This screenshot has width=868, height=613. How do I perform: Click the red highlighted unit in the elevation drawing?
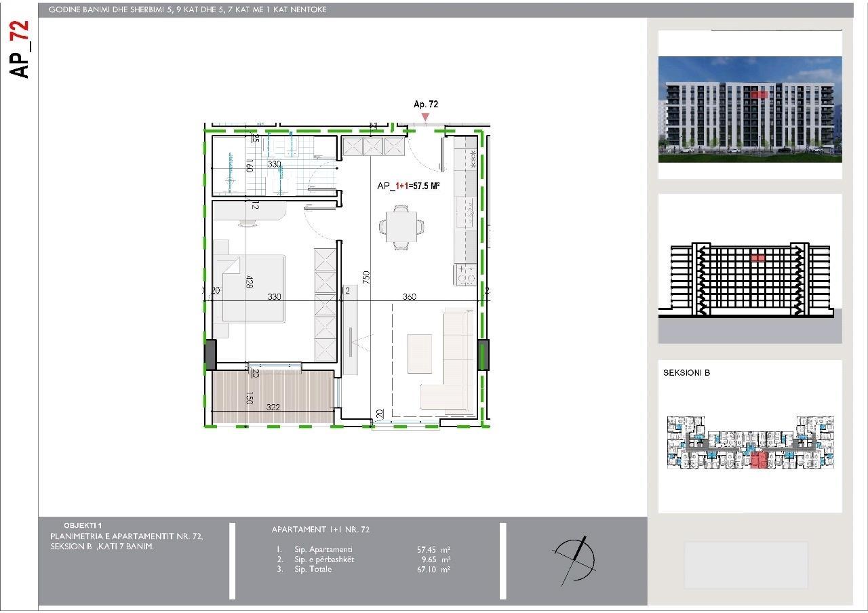coord(757,258)
